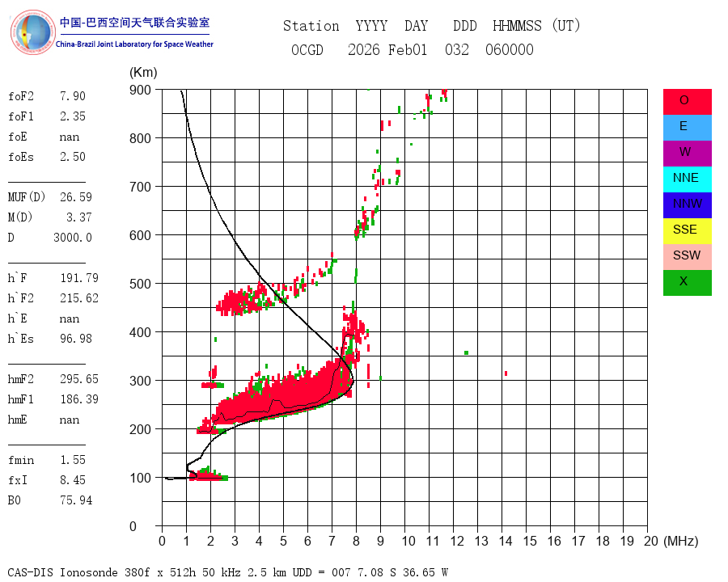Click the M(D) value 3.37
Viewport: 728px width, 582px height.
[x=79, y=217]
